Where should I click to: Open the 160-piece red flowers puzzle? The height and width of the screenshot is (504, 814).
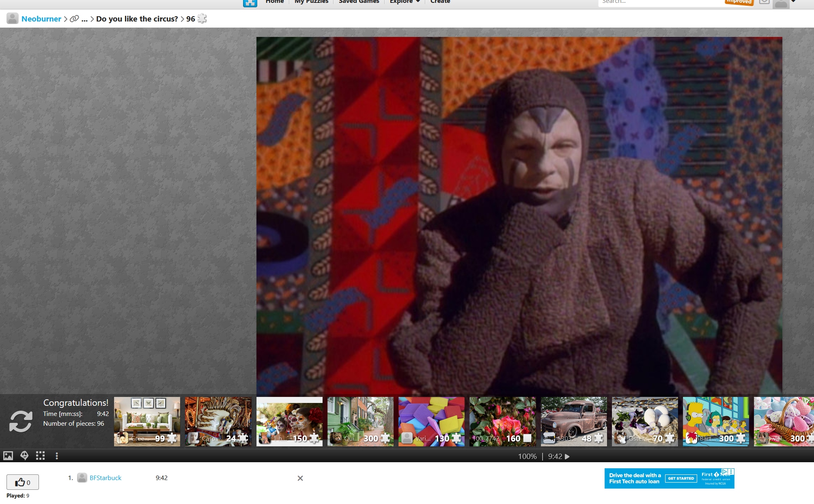[x=502, y=422]
